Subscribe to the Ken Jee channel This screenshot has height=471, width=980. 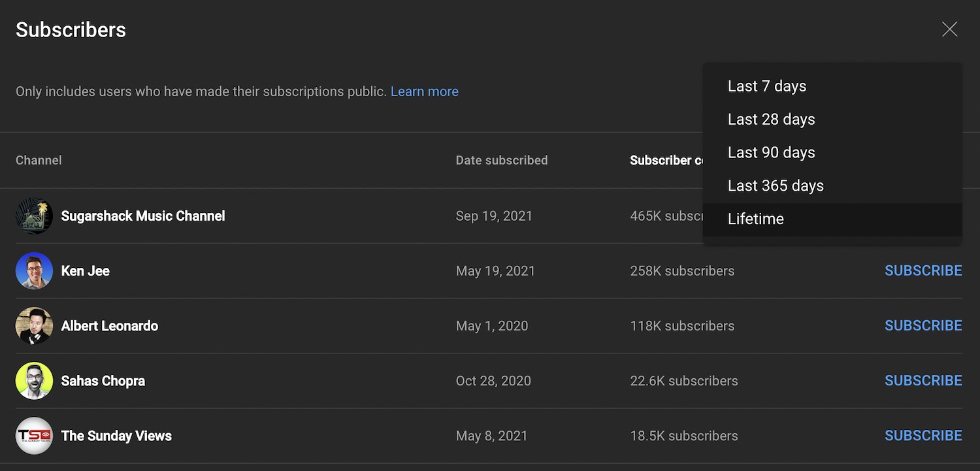pos(923,270)
